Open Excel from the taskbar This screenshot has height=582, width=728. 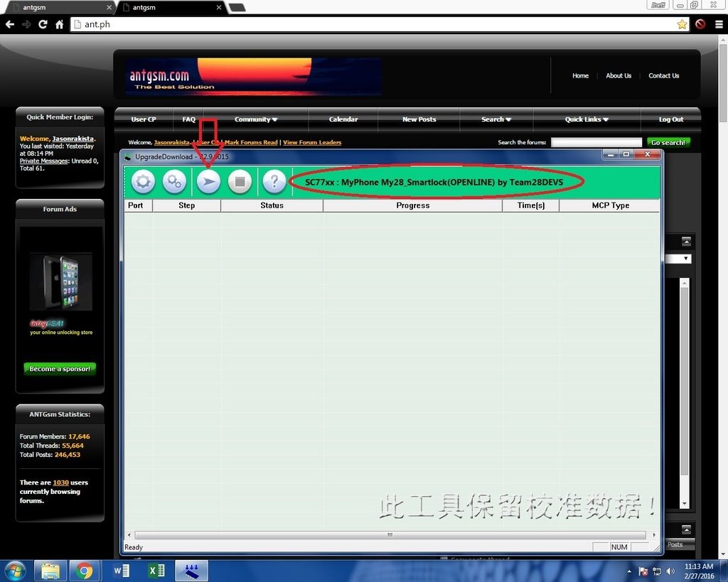[x=156, y=571]
